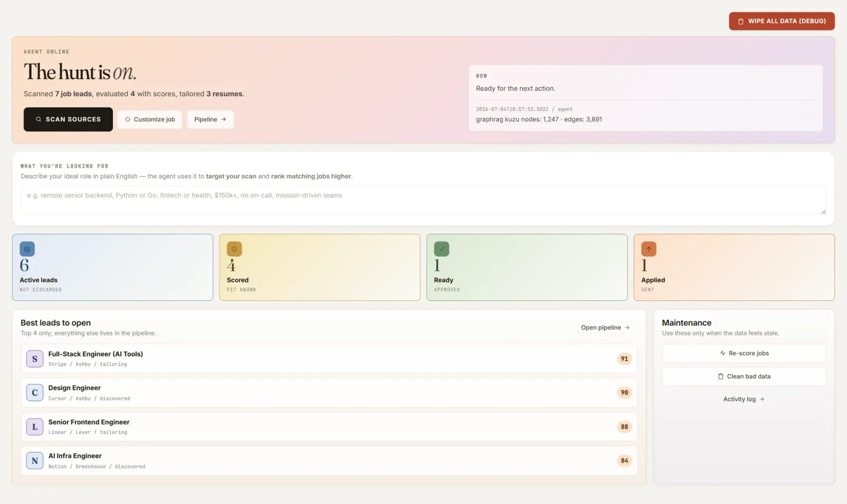Click the arrow next to Activity log
The image size is (847, 504).
click(x=762, y=399)
